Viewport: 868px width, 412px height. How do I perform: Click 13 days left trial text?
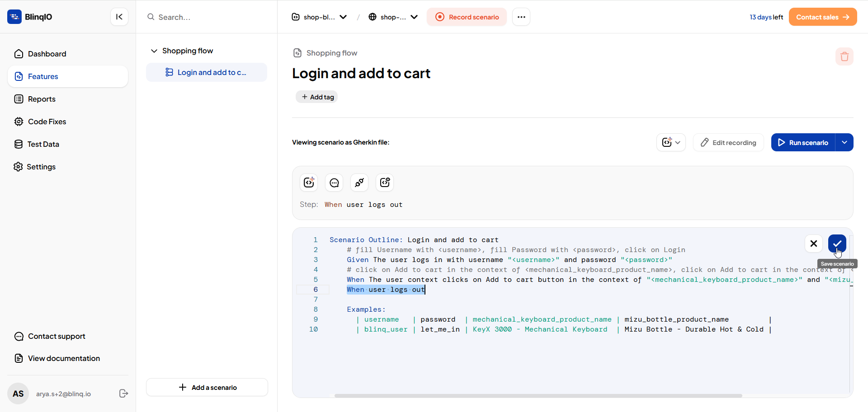click(766, 17)
